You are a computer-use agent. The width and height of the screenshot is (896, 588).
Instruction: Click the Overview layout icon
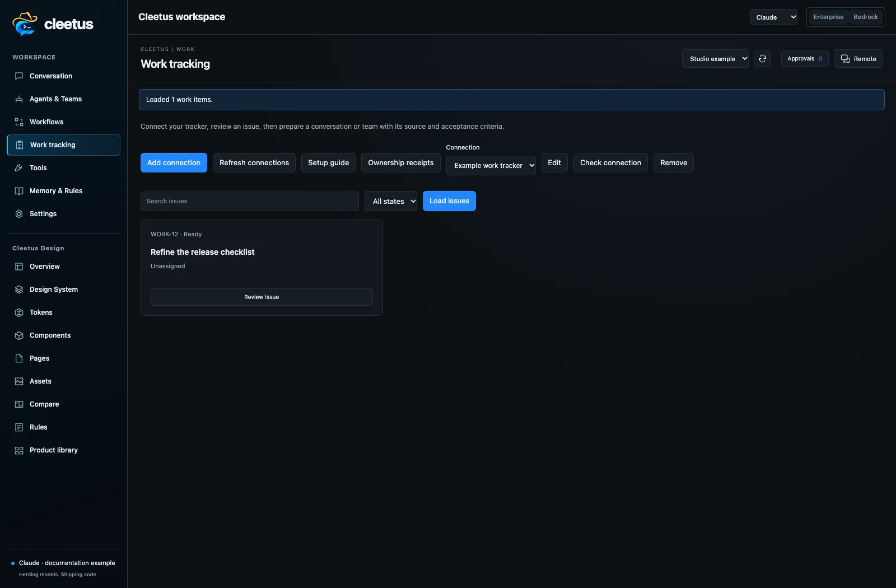pos(19,267)
